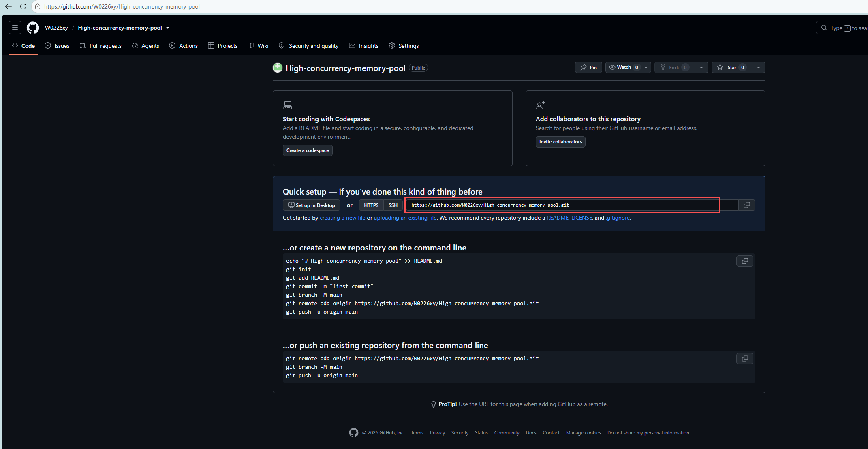Open the footer Terms link
Screen dimensions: 868x449
[417, 433]
